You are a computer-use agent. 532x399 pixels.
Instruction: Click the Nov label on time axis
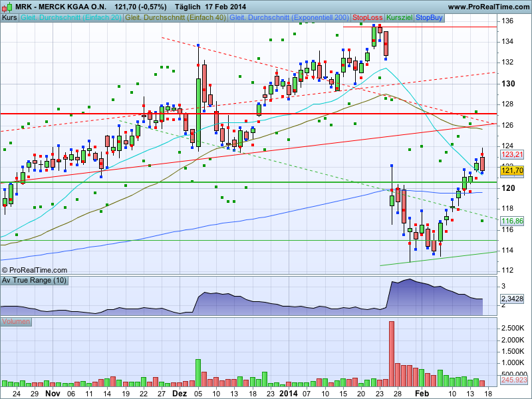53,394
